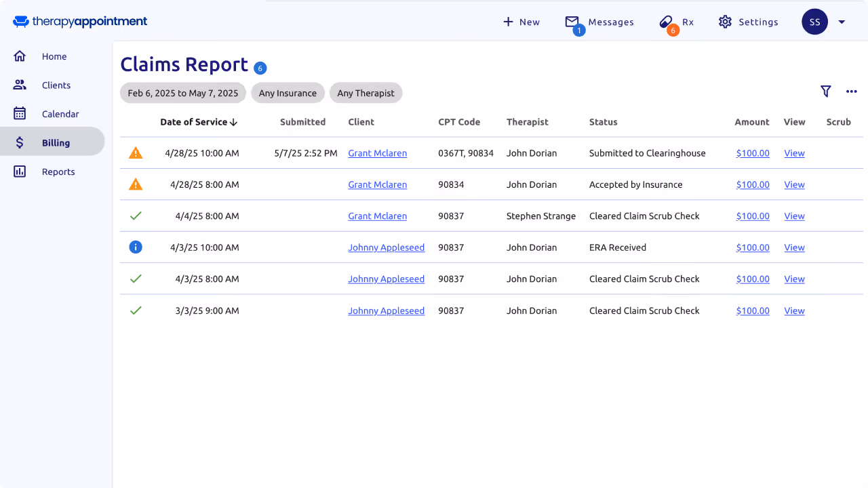Click the CPT code 0367T, 90834 cell
868x488 pixels.
click(466, 153)
